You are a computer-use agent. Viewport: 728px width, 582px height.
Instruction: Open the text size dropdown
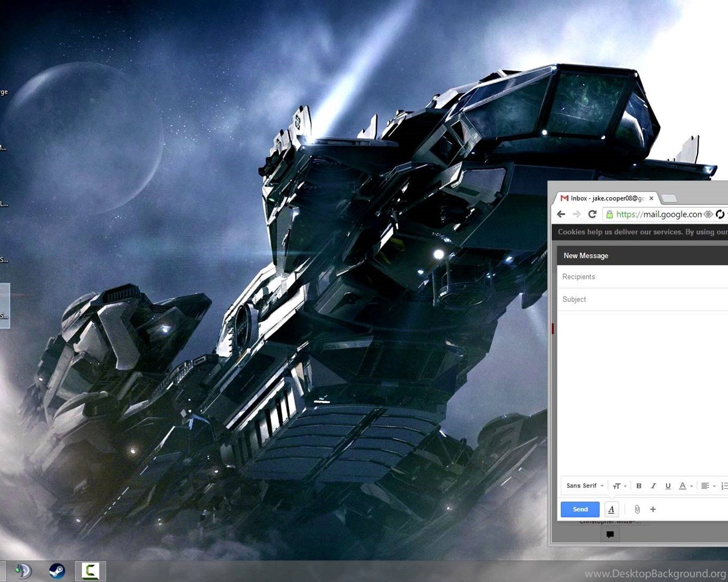coord(619,486)
